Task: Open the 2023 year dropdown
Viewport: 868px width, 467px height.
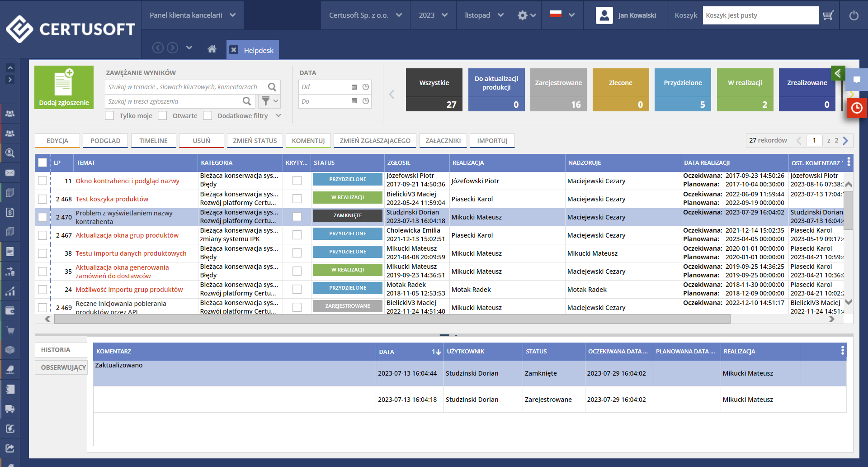Action: coord(433,15)
